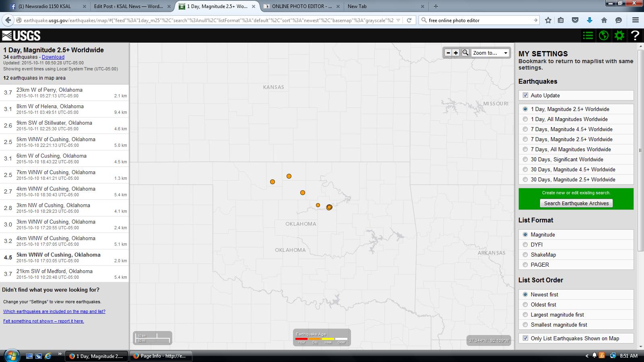
Task: Click the green globe map icon
Action: pos(603,36)
